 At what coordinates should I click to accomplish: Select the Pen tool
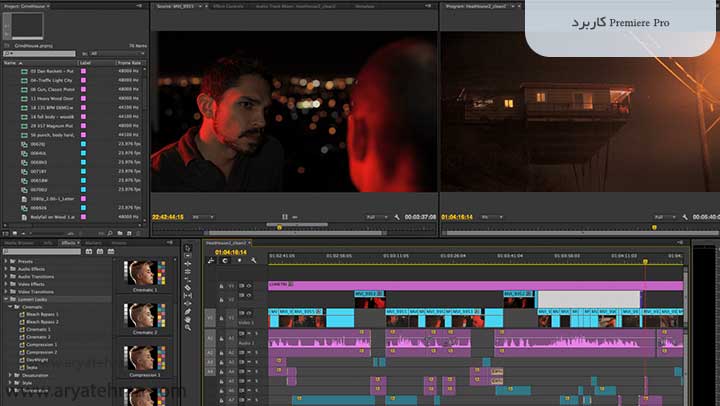[x=188, y=311]
